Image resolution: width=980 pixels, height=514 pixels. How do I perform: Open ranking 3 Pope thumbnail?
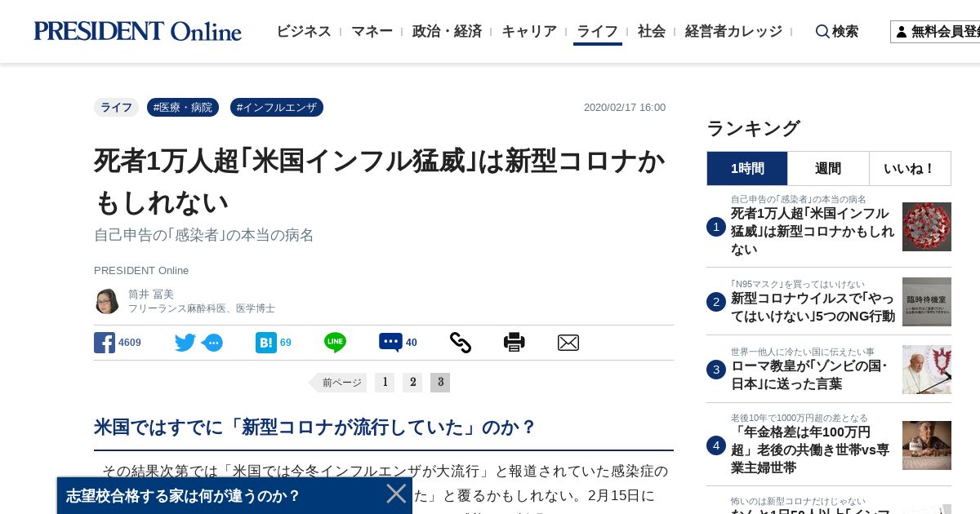pyautogui.click(x=927, y=370)
